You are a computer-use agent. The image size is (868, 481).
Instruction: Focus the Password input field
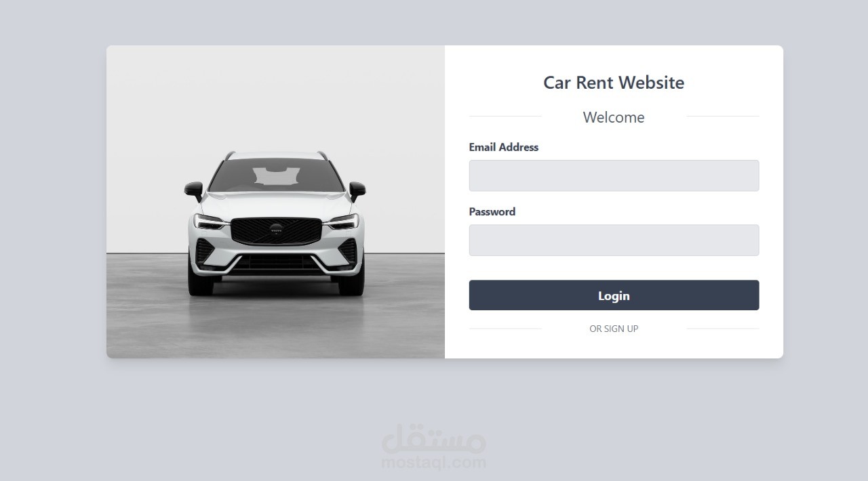(x=614, y=240)
